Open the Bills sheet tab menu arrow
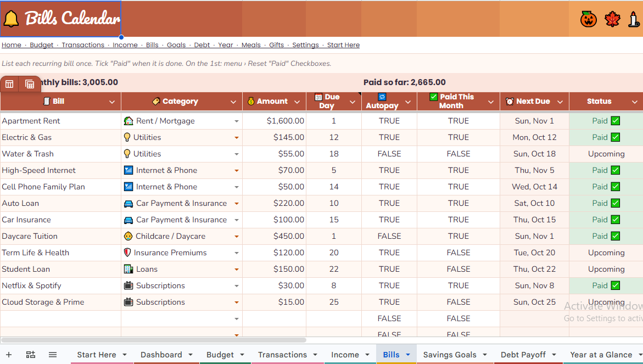Image resolution: width=643 pixels, height=364 pixels. click(x=408, y=355)
